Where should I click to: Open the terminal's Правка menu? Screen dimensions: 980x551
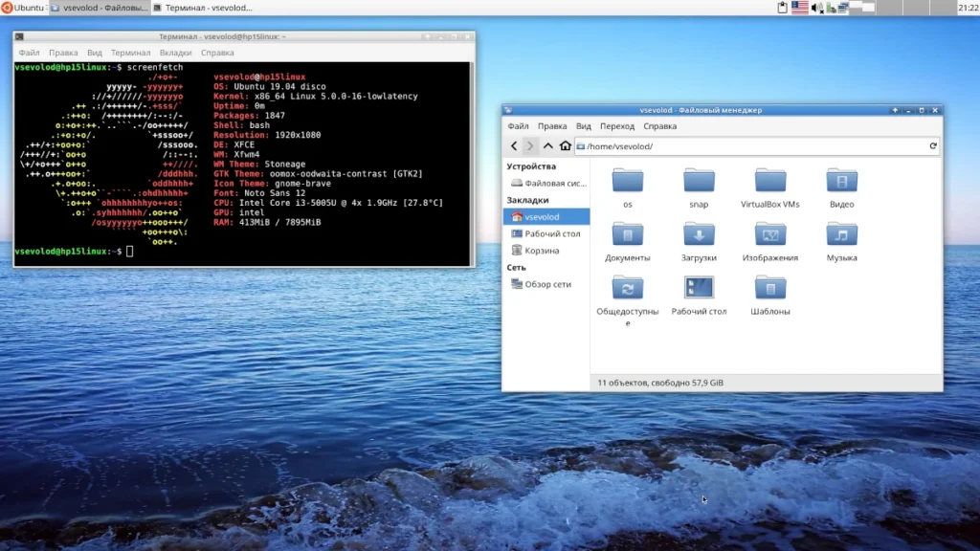[63, 53]
